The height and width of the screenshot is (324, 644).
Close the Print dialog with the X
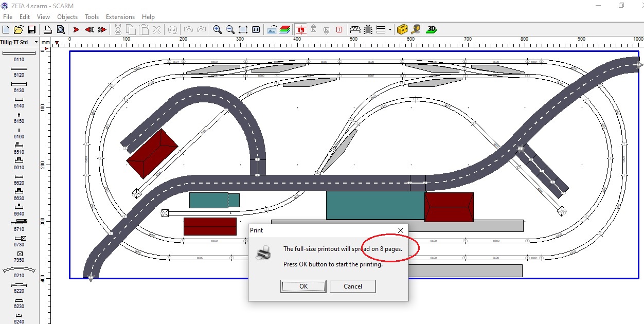point(401,230)
